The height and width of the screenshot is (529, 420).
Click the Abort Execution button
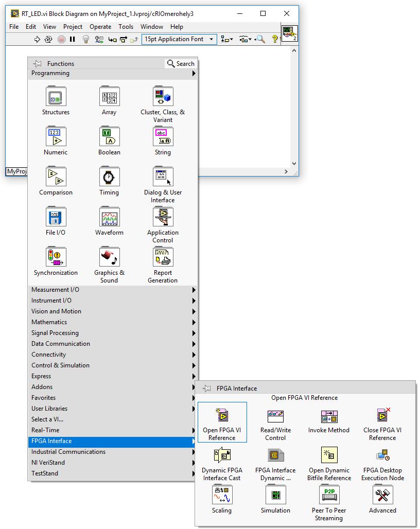point(61,40)
